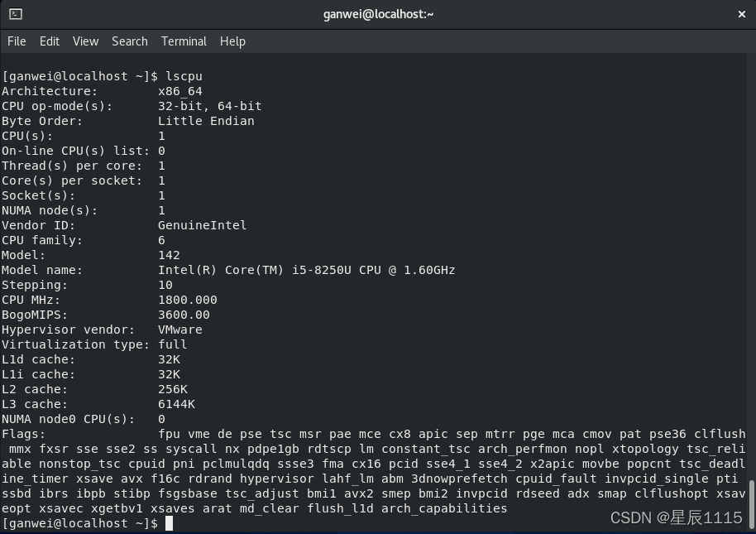Click the '142' model number value
Image resolution: width=756 pixels, height=534 pixels.
(x=169, y=255)
